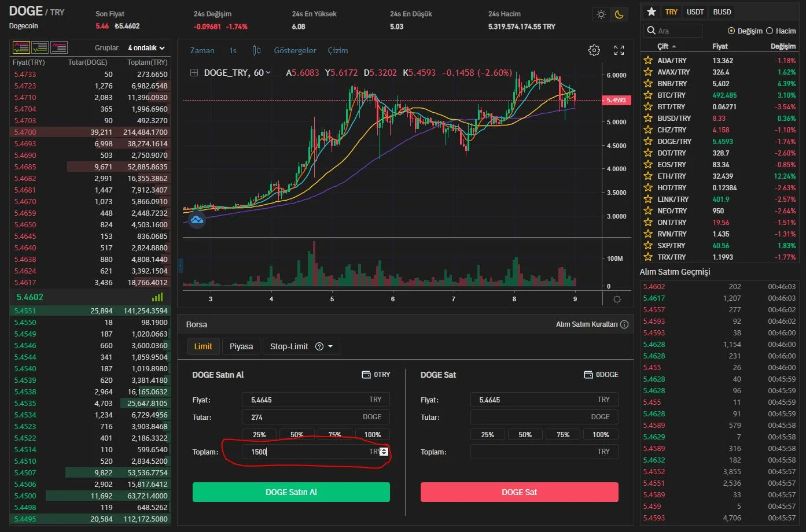Select the Değişim radio button
The width and height of the screenshot is (806, 532).
tap(731, 31)
